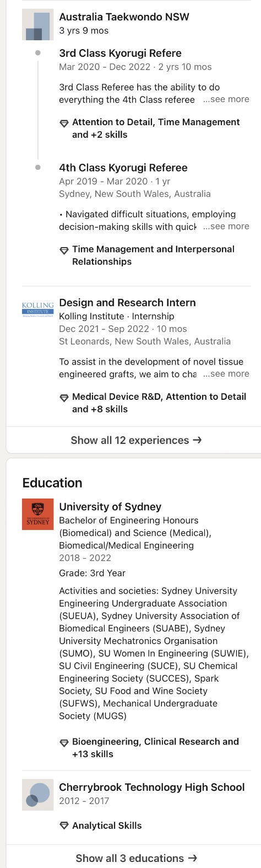Click diamond icon beside Analytical Skills

pyautogui.click(x=64, y=826)
